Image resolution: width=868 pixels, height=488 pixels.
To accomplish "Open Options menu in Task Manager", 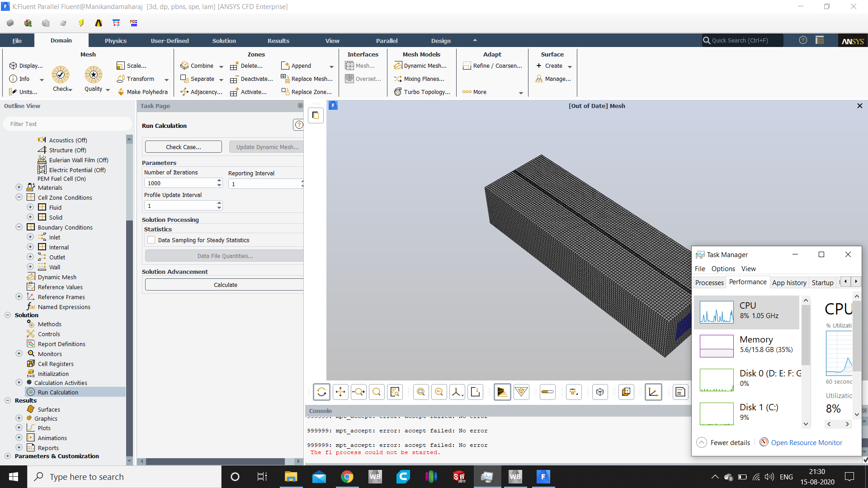I will click(x=723, y=268).
